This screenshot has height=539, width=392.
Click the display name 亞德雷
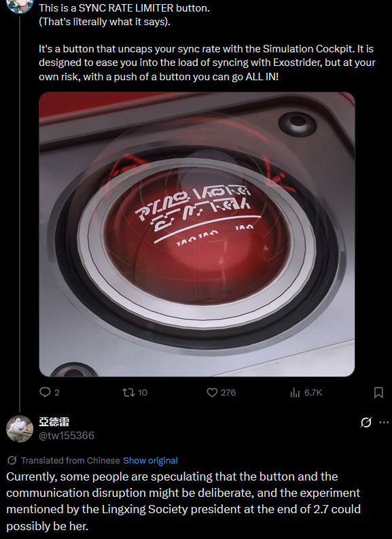point(54,422)
